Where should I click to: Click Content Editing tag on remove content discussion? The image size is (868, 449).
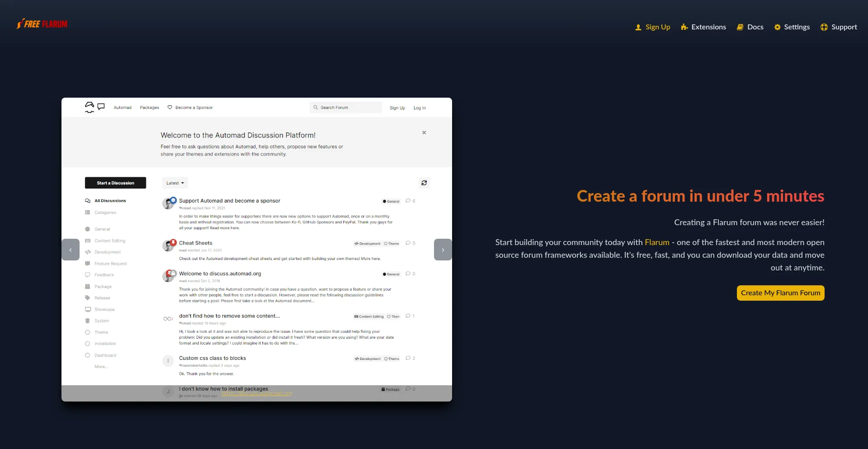point(369,317)
